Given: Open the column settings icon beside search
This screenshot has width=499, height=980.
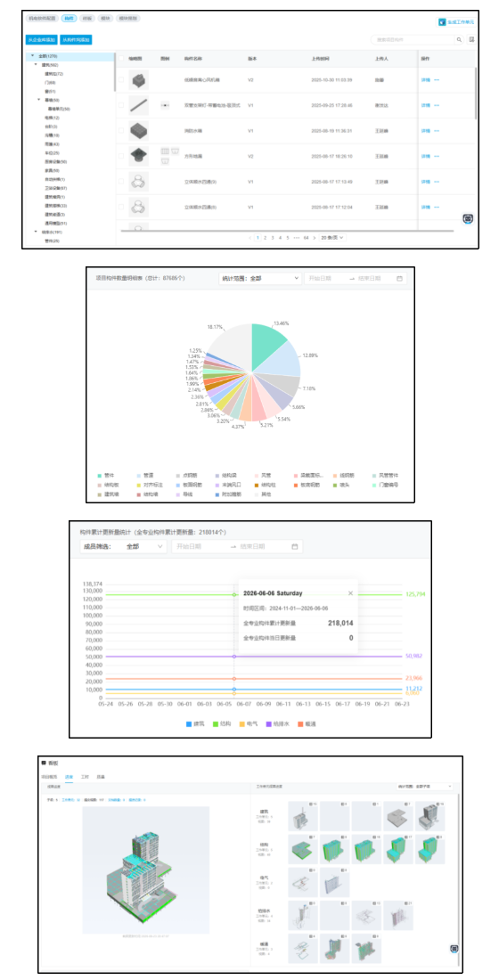Looking at the screenshot, I should [471, 39].
